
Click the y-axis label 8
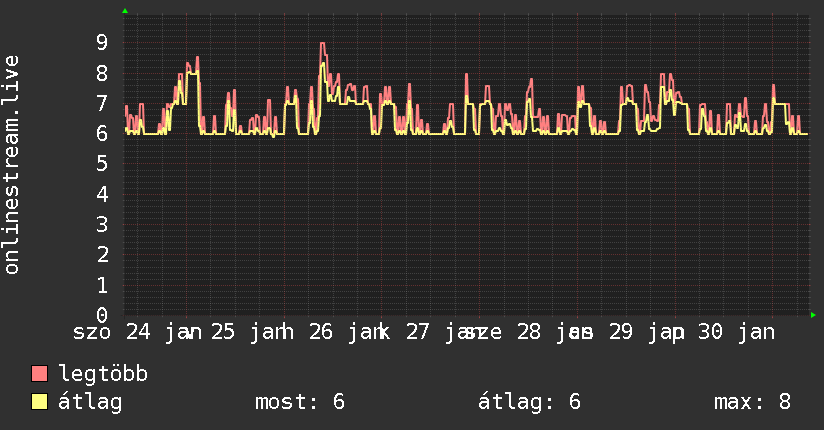pyautogui.click(x=102, y=73)
